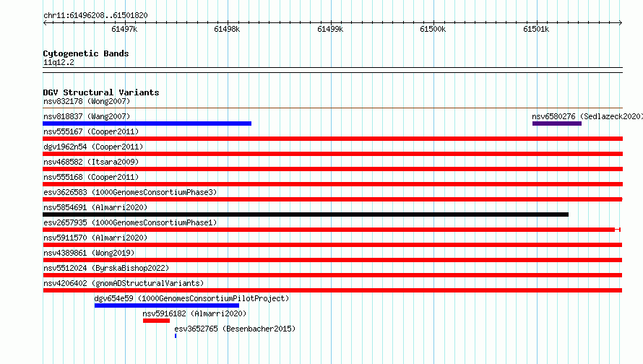Select the red bar under nsv4389861
This screenshot has height=364, width=643.
(332, 260)
